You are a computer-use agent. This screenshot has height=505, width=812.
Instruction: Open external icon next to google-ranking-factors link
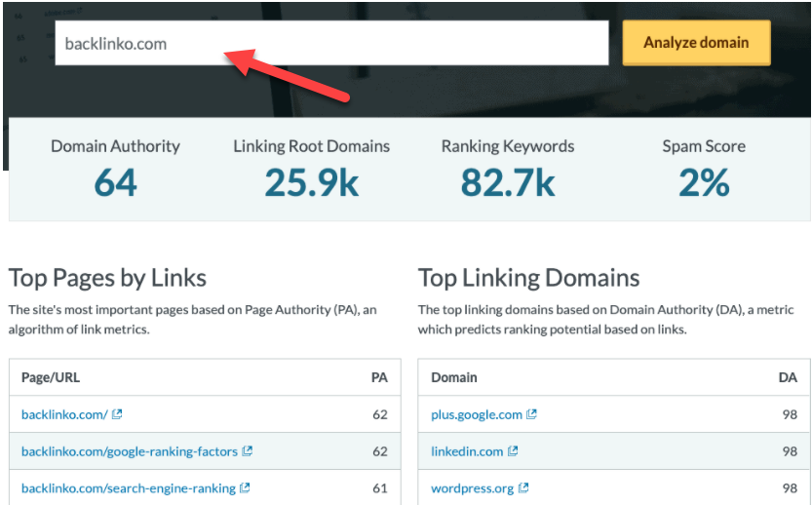click(x=248, y=451)
